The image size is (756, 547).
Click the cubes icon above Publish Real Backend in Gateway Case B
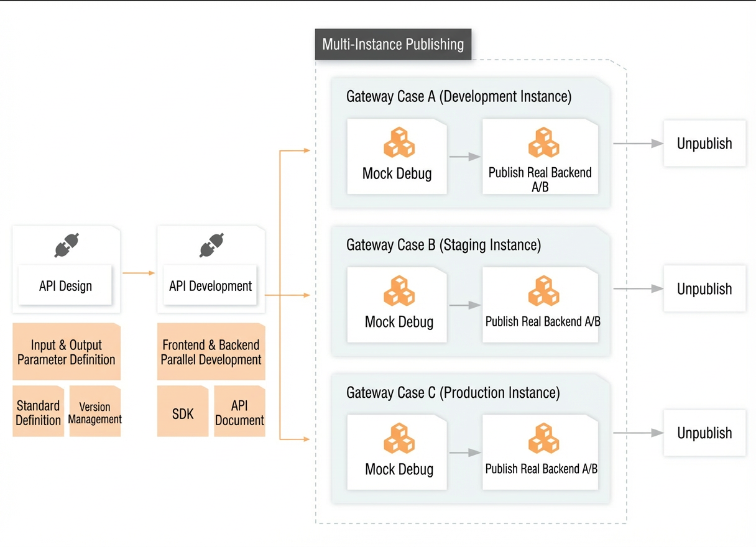tap(543, 291)
